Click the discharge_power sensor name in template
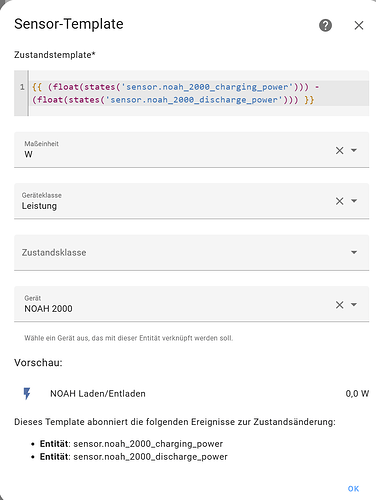The image size is (376, 500). click(194, 100)
